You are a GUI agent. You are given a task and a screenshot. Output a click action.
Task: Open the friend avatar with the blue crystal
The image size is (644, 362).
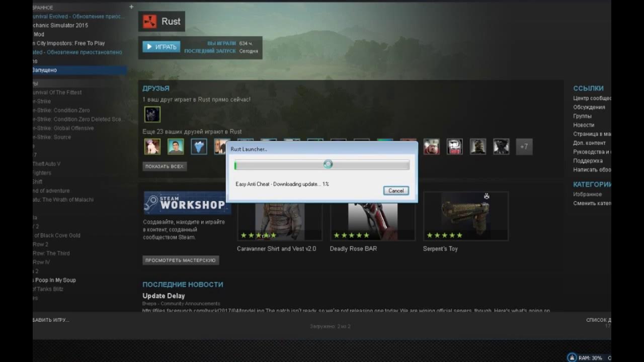(x=199, y=146)
